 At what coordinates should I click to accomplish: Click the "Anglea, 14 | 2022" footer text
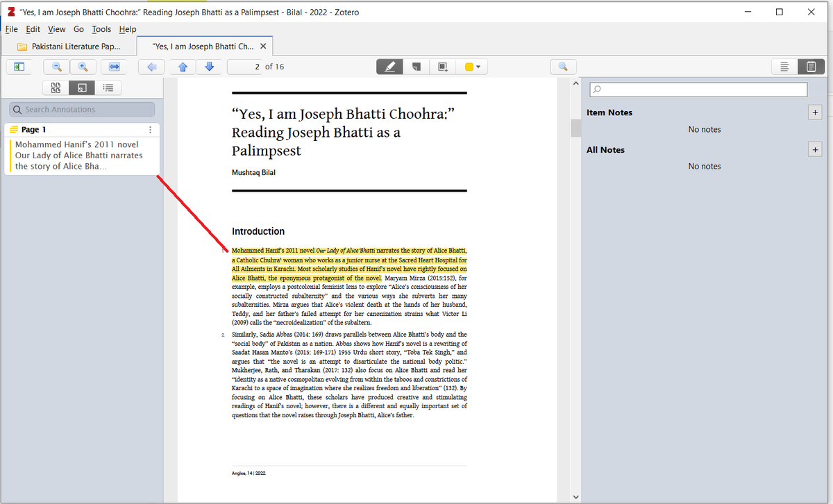[x=249, y=473]
